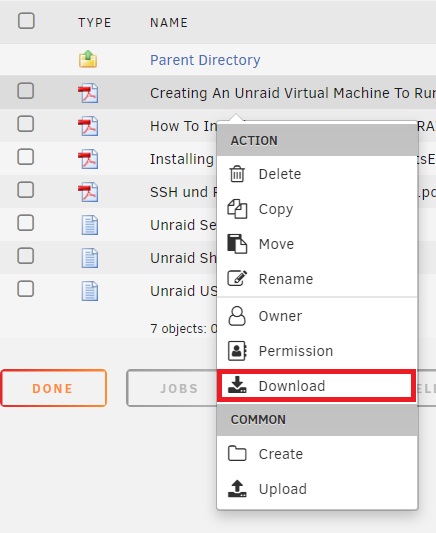The height and width of the screenshot is (533, 436).
Task: Select the checkbox for the Installing file
Action: (x=25, y=157)
